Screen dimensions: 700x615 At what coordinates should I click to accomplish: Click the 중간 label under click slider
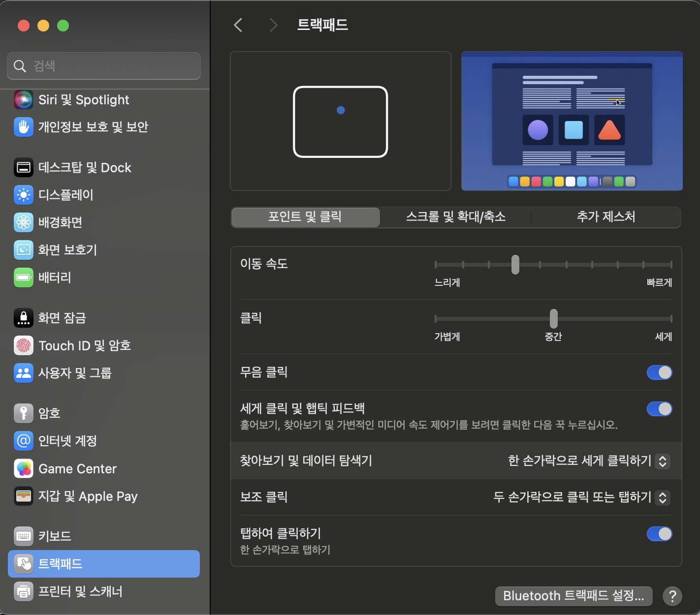553,337
